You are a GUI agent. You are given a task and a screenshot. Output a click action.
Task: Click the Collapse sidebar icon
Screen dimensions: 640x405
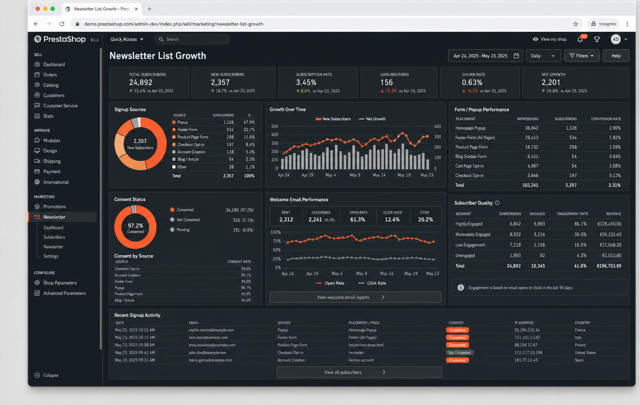tap(37, 375)
